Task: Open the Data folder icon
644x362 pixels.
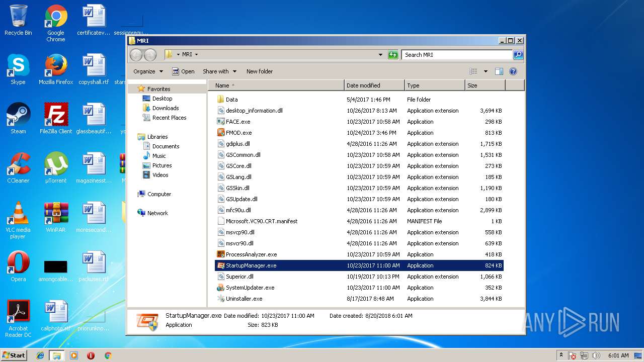Action: click(x=220, y=100)
